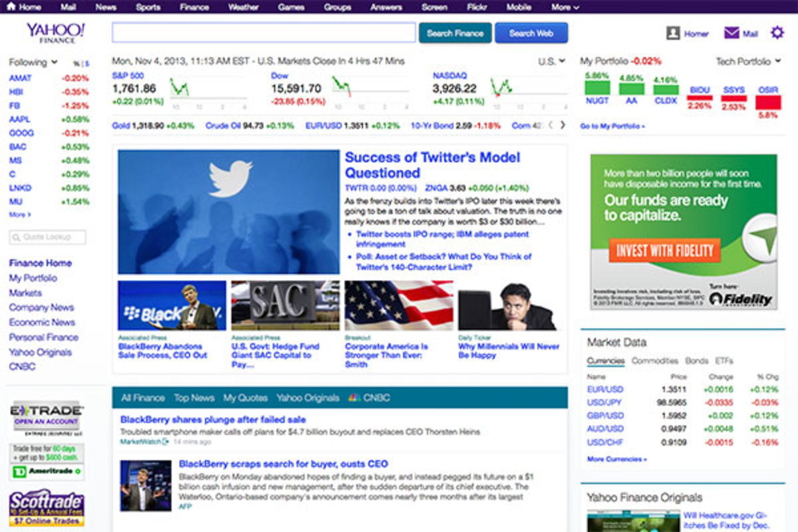Screen dimensions: 798x532
Task: Click the Homer profile avatar icon
Action: coord(673,33)
